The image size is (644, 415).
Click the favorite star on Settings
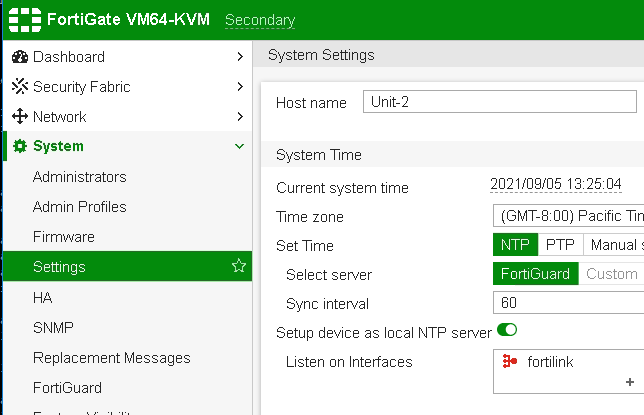coord(239,266)
